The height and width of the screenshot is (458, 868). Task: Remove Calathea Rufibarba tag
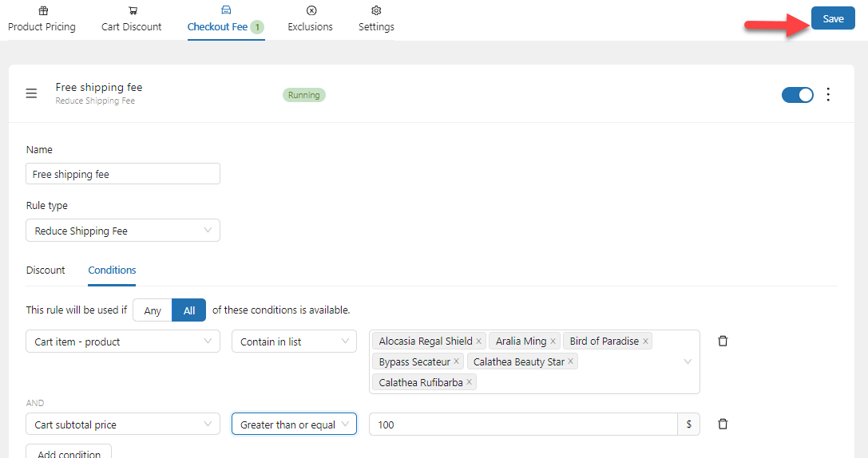(x=469, y=382)
